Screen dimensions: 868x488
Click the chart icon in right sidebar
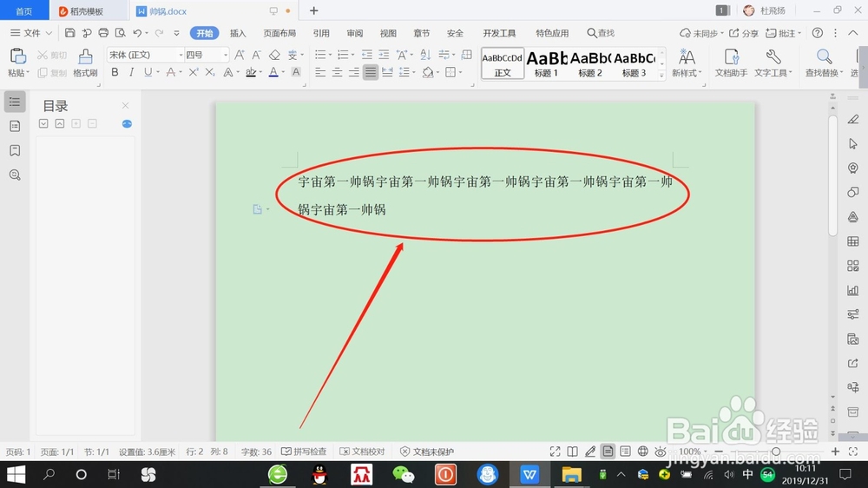click(853, 290)
